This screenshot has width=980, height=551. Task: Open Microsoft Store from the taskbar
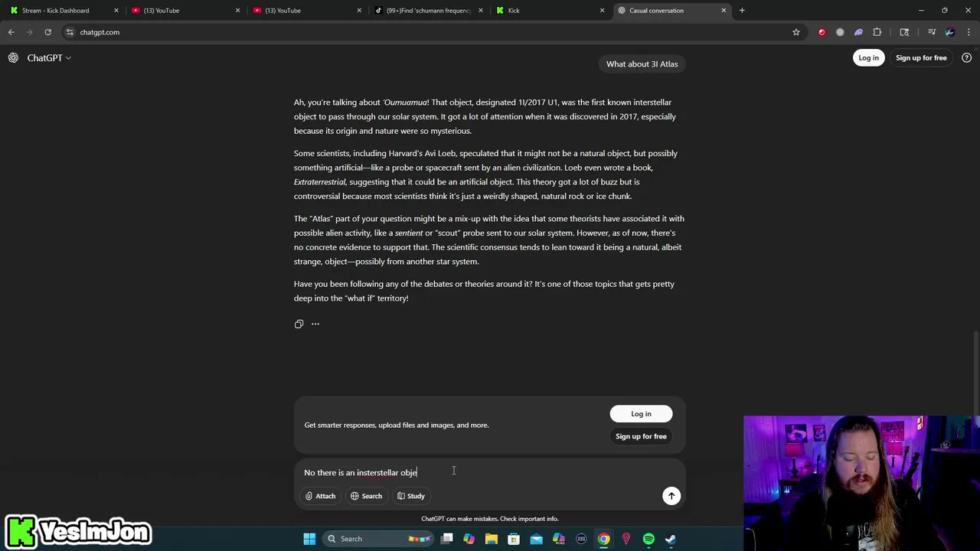pyautogui.click(x=514, y=539)
